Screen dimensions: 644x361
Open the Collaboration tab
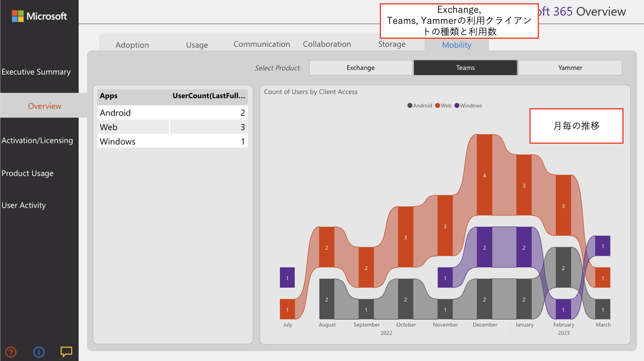pos(327,44)
